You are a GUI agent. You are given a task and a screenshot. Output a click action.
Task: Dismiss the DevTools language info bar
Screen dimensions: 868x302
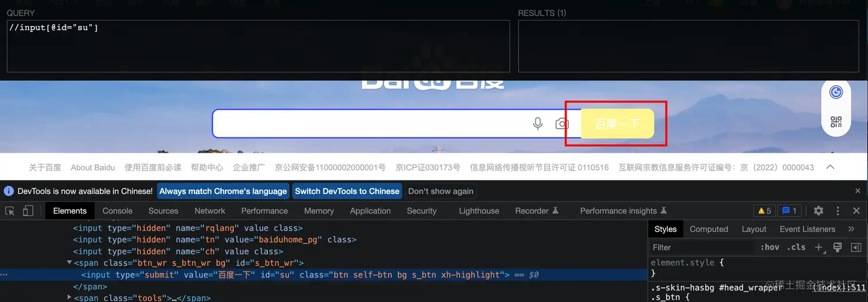pyautogui.click(x=858, y=191)
